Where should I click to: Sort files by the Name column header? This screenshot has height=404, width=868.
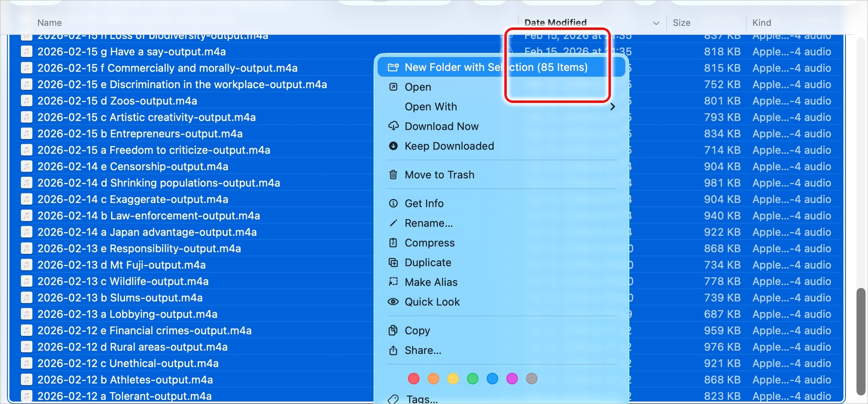tap(49, 23)
